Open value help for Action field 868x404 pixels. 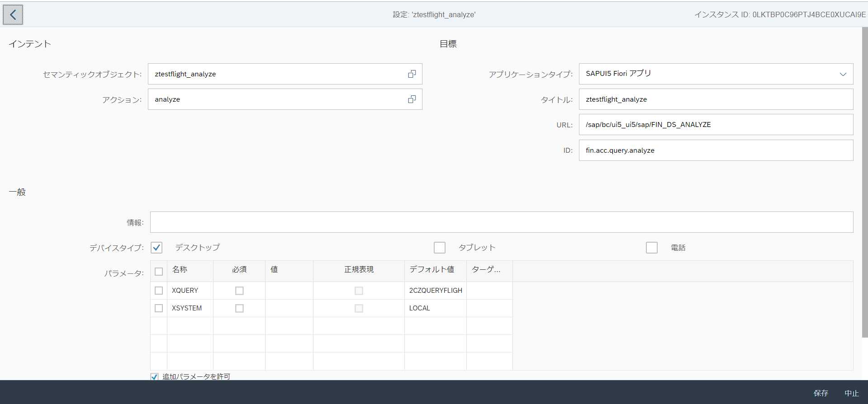pyautogui.click(x=412, y=99)
